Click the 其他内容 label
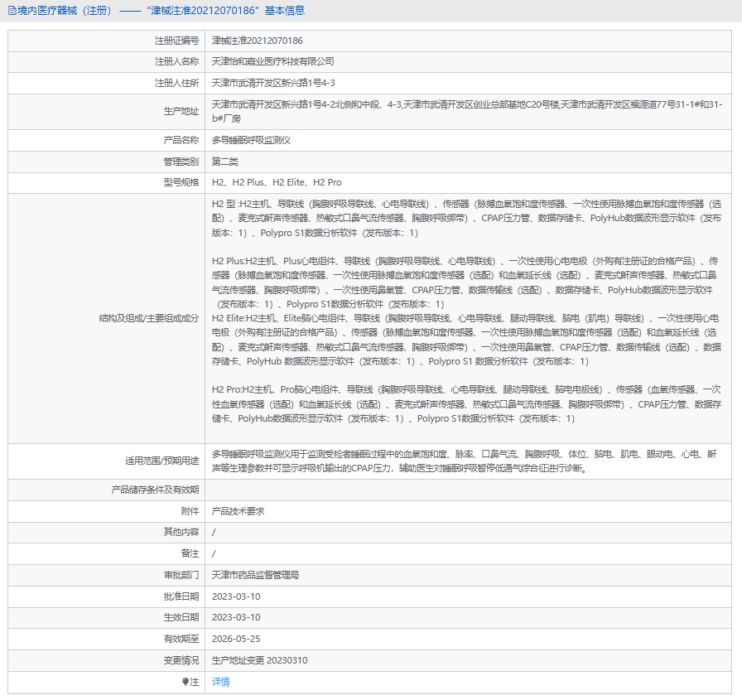Image resolution: width=742 pixels, height=700 pixels. pyautogui.click(x=181, y=532)
